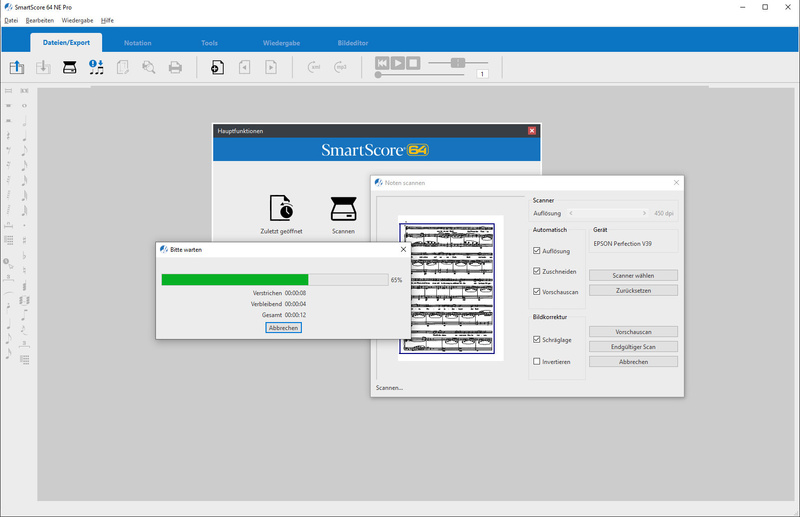
Task: Close the Hauptfunktionen window
Action: pos(532,131)
